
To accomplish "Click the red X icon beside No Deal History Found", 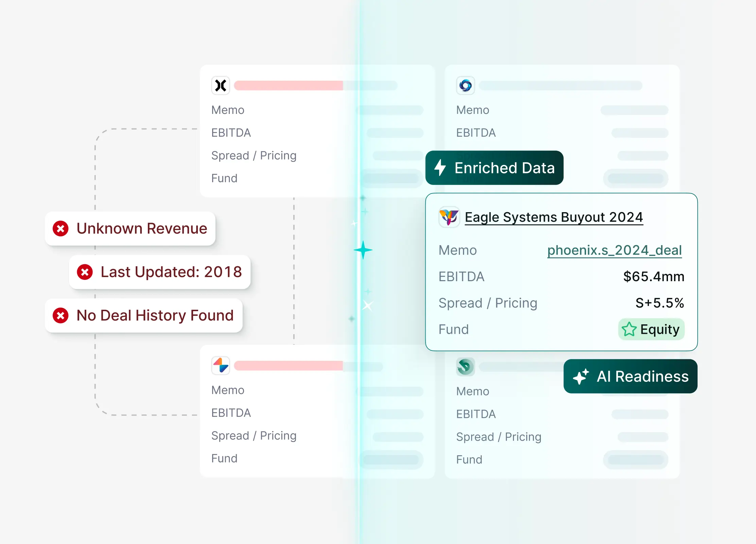I will tap(61, 316).
